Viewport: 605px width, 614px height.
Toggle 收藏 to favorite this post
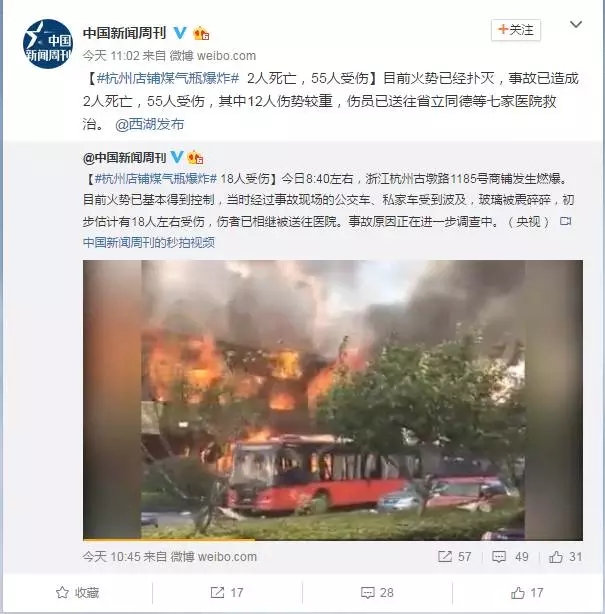78,592
